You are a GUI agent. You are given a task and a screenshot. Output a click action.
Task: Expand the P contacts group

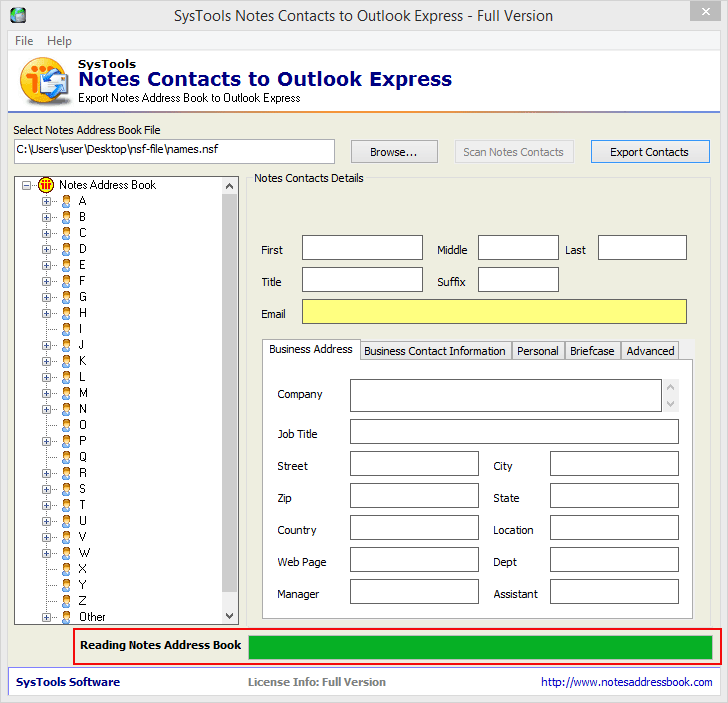click(46, 441)
